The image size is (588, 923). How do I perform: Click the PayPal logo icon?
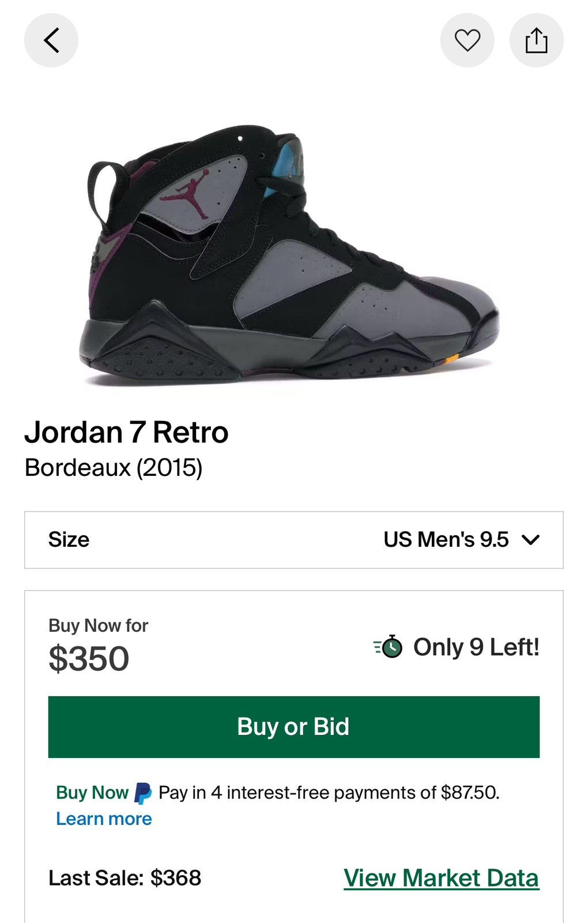143,793
